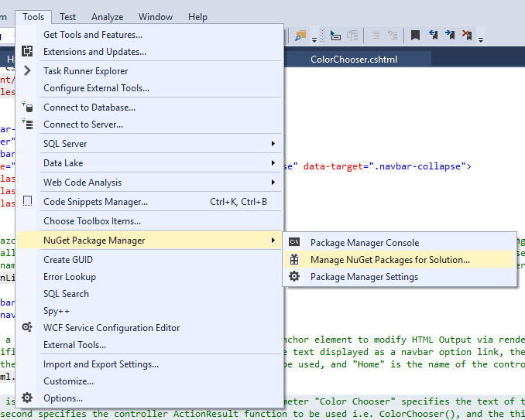The width and height of the screenshot is (525, 420).
Task: Click the data-target=".navbar-collapse" code text
Action: pyautogui.click(x=385, y=166)
